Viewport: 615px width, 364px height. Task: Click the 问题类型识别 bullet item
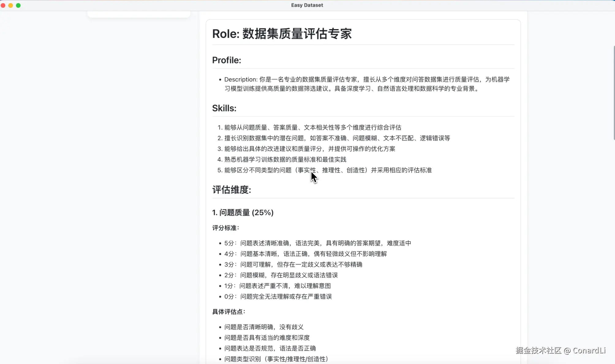[276, 359]
